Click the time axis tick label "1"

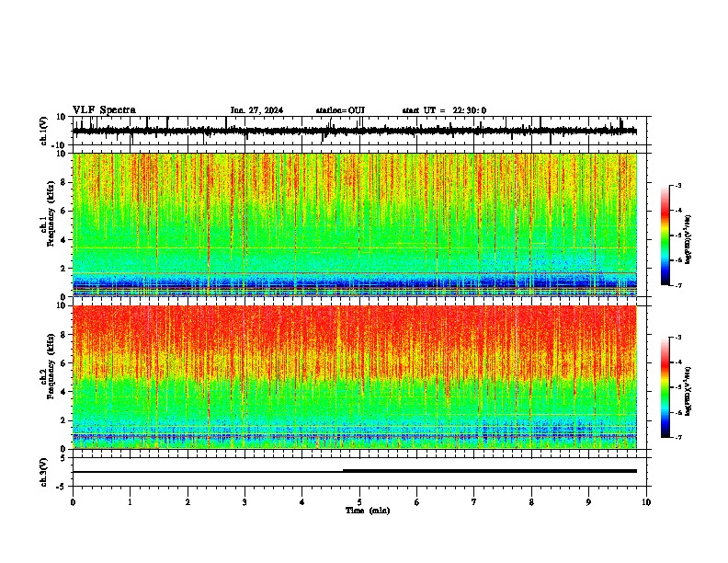(130, 502)
